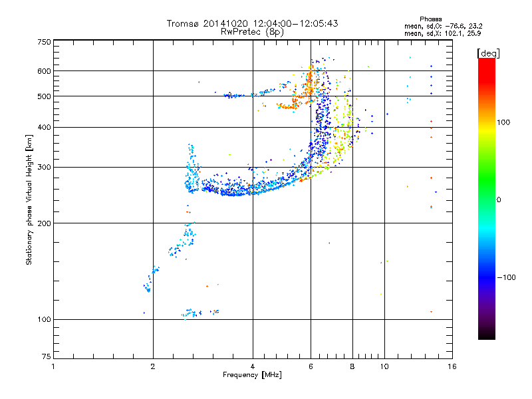
Task: Click the '4' x-axis tick label
Action: point(253,366)
